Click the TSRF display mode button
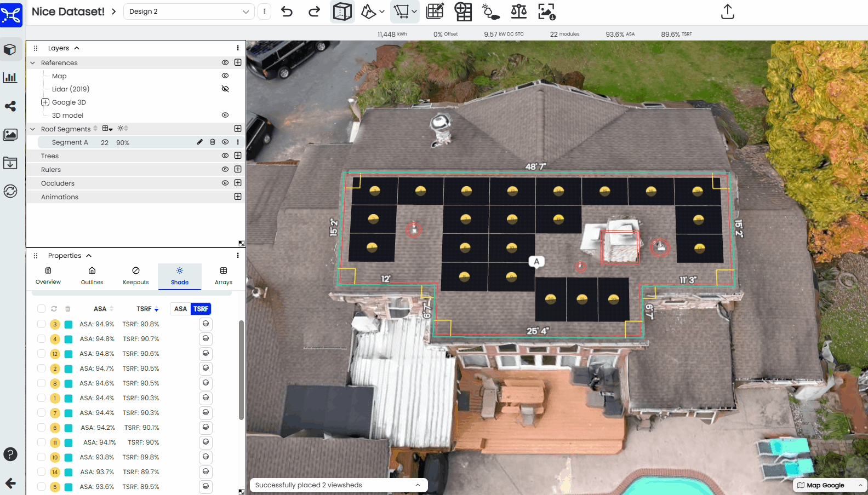This screenshot has height=495, width=868. tap(201, 309)
